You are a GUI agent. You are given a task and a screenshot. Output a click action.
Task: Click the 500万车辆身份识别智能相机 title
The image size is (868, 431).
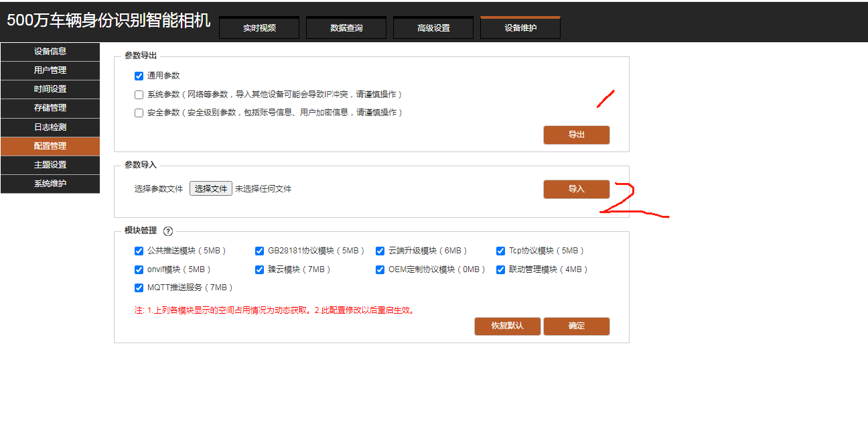(x=108, y=20)
